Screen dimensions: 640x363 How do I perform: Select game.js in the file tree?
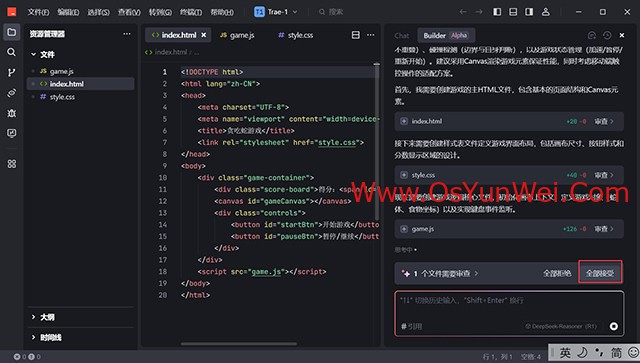80,71
